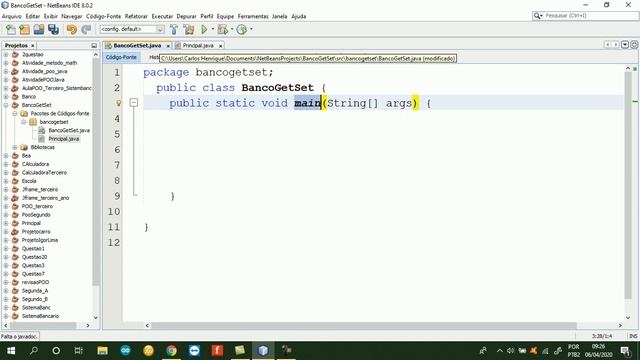640x360 pixels.
Task: Select the BancoGetSet.java editor tab
Action: [x=137, y=46]
